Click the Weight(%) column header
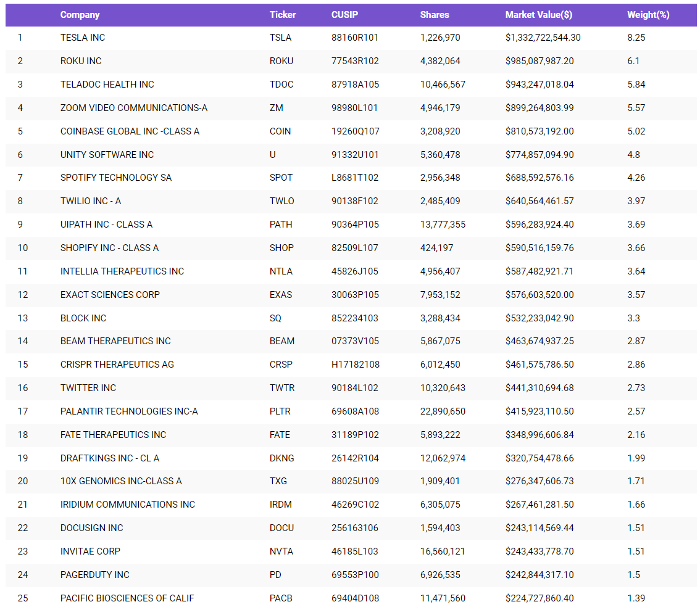 click(x=648, y=15)
